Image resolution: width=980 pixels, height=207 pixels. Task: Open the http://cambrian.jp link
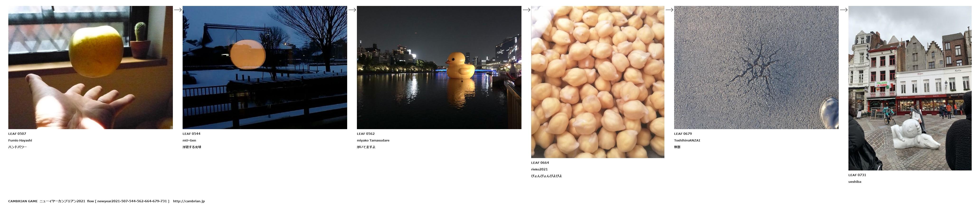click(189, 201)
